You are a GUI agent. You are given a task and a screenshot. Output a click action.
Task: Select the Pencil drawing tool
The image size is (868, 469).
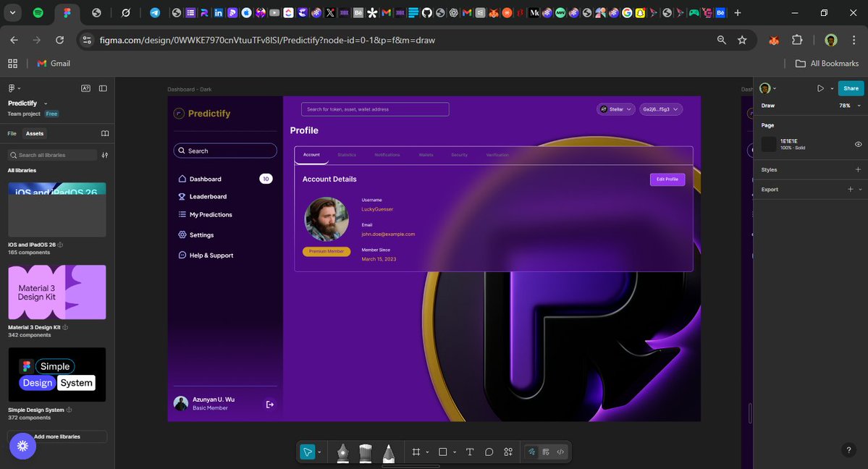(389, 452)
